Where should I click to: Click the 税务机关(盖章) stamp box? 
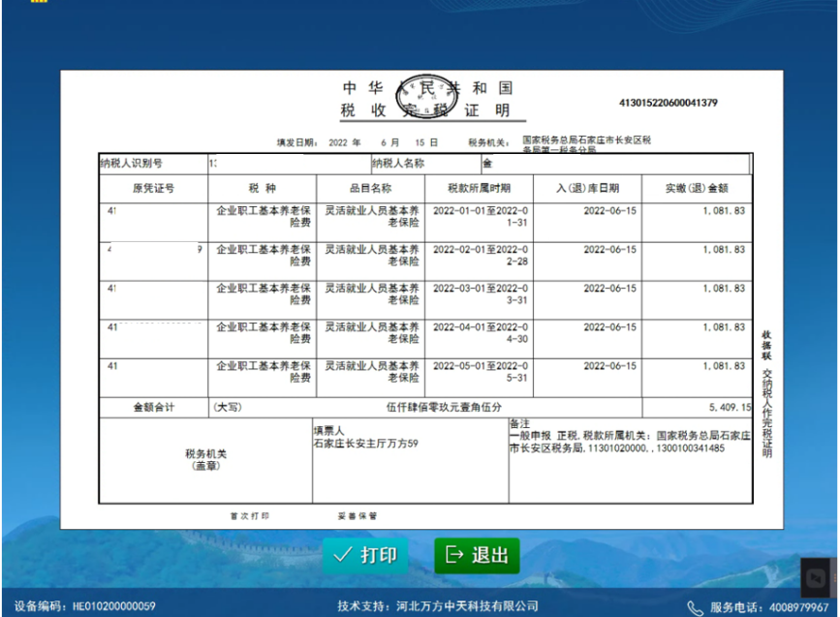pos(205,459)
